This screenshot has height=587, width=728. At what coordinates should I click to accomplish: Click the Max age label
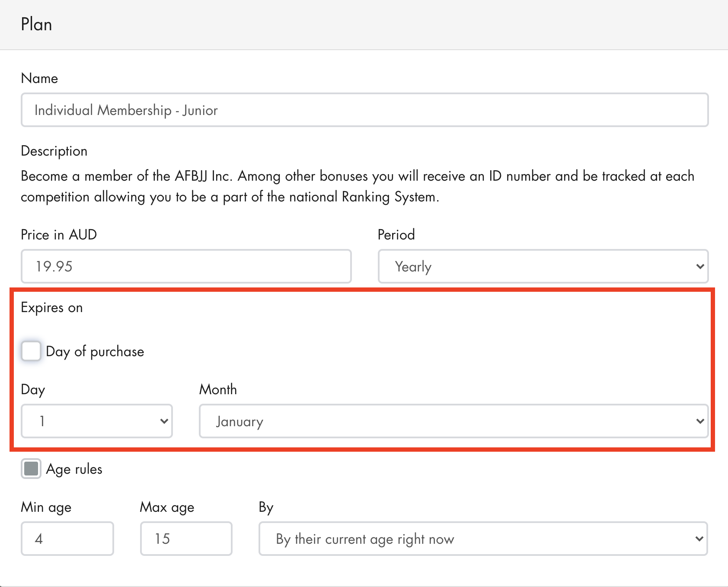click(167, 507)
